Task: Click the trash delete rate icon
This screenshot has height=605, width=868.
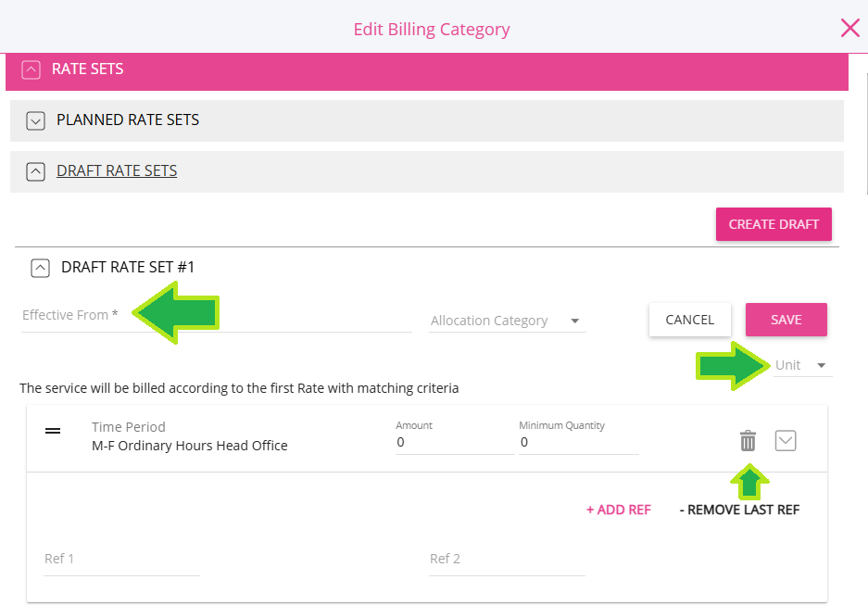Action: [x=748, y=441]
